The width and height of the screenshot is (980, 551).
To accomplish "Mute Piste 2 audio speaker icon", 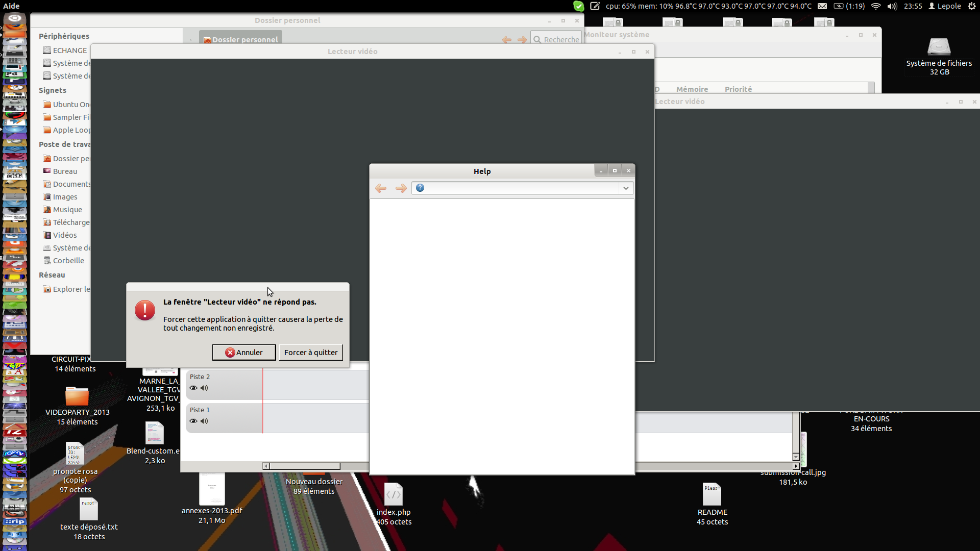I will click(x=204, y=388).
